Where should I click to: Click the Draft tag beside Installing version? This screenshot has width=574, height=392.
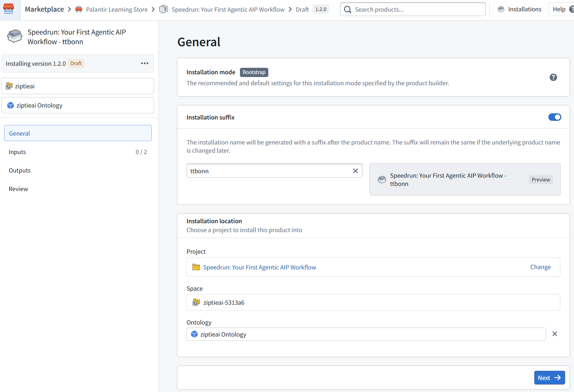76,63
